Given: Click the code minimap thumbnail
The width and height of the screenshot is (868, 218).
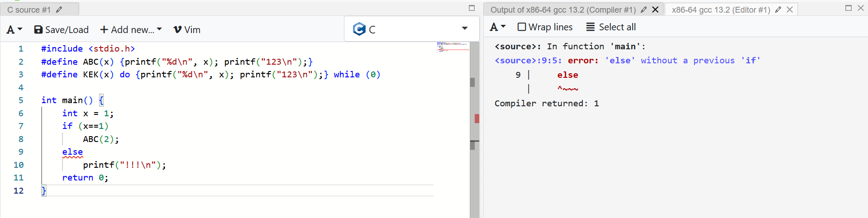Looking at the screenshot, I should point(453,47).
